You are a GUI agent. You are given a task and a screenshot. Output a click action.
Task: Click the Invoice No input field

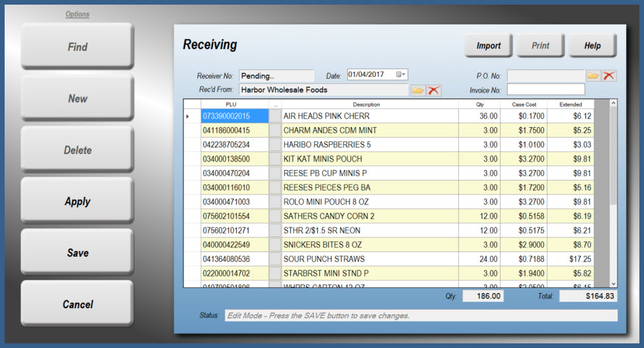546,89
